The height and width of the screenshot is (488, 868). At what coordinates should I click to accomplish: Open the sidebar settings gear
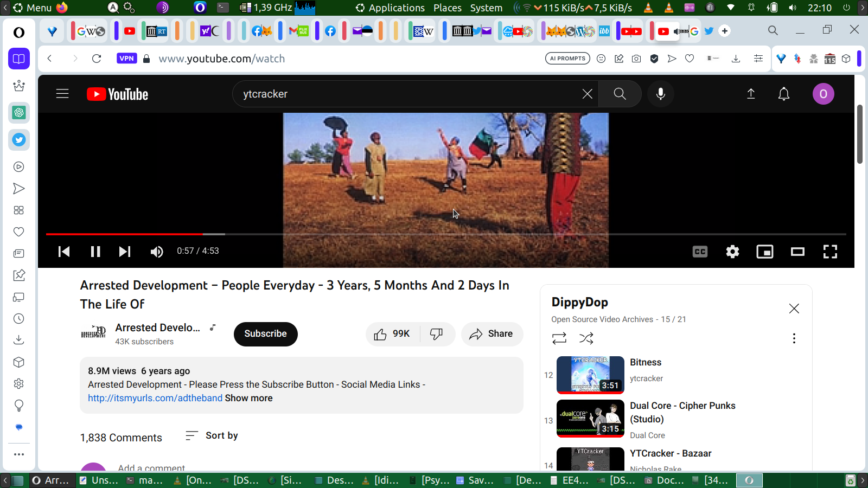pos(19,384)
